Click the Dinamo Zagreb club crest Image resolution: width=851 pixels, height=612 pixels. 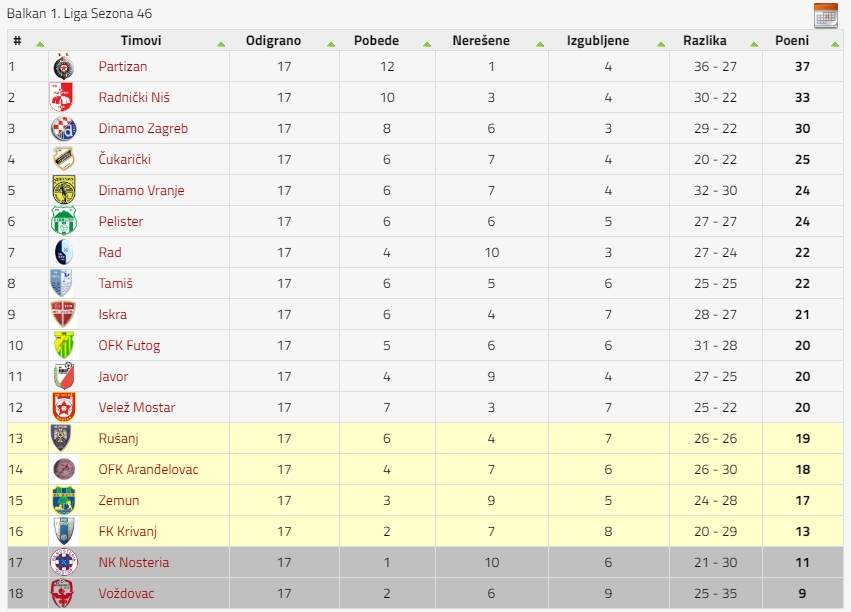[63, 129]
